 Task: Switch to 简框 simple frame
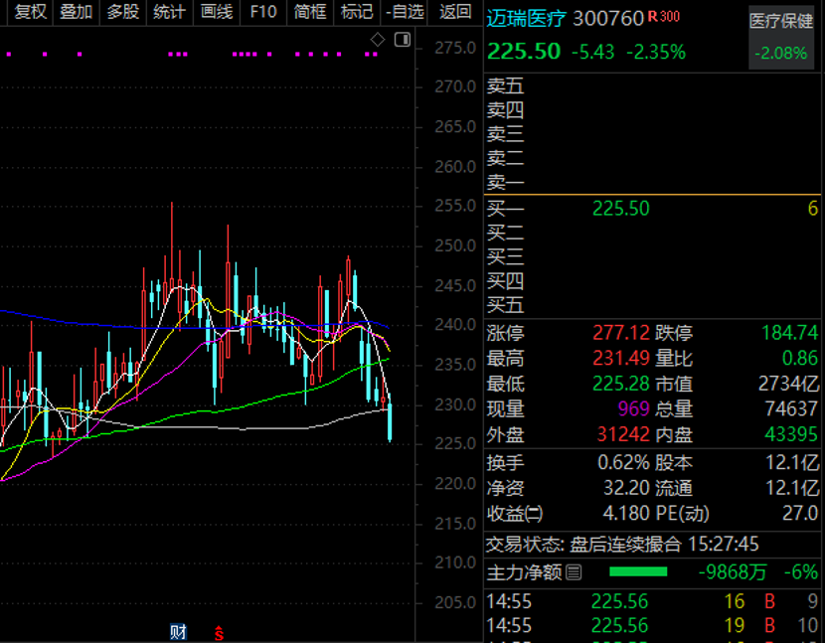310,12
